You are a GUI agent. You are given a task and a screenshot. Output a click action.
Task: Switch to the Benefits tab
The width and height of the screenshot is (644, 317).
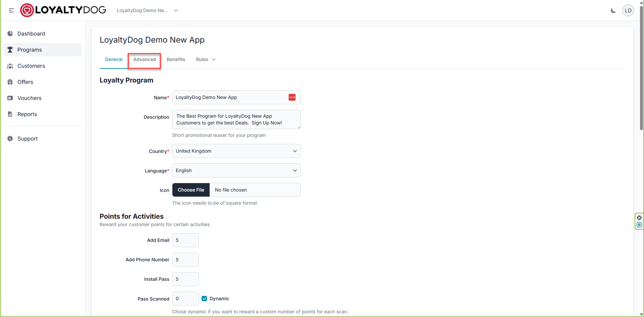pyautogui.click(x=176, y=59)
